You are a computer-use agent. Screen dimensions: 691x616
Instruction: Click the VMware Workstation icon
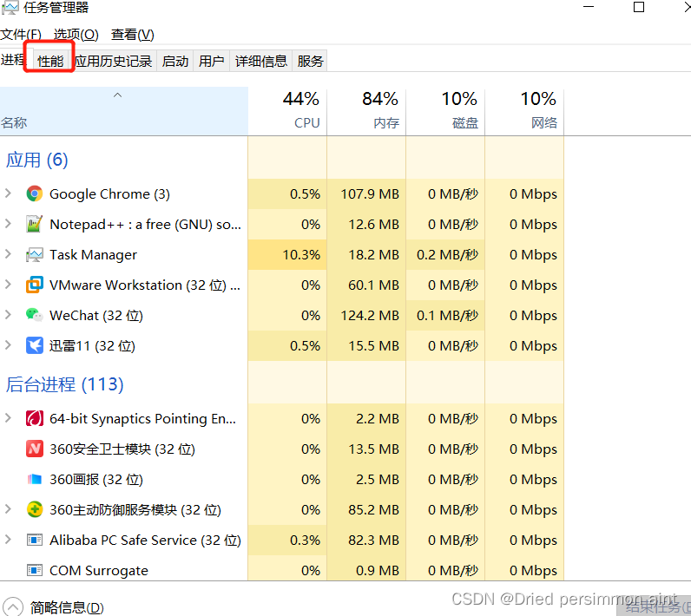tap(35, 285)
